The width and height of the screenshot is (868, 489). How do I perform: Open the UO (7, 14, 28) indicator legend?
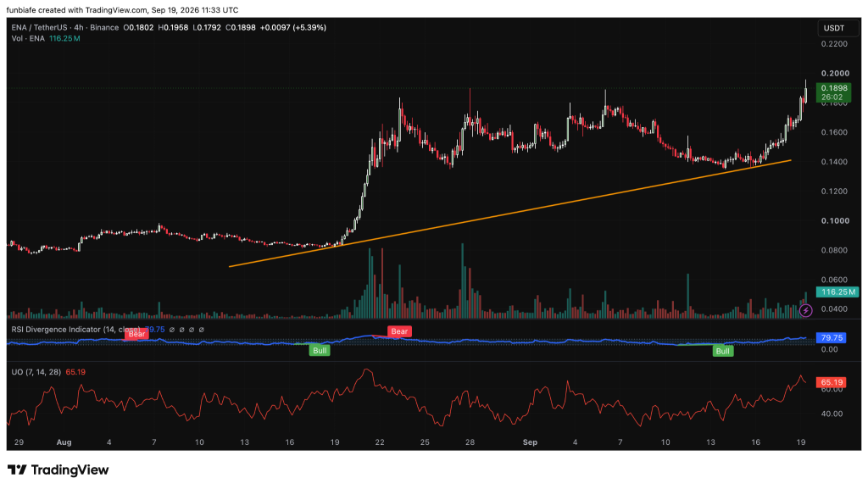(x=36, y=372)
